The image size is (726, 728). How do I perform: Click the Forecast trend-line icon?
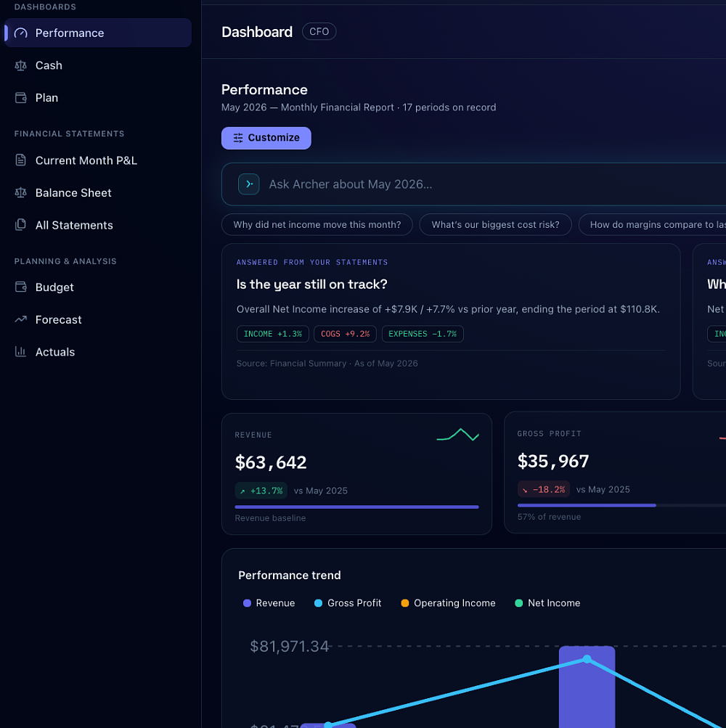(21, 319)
